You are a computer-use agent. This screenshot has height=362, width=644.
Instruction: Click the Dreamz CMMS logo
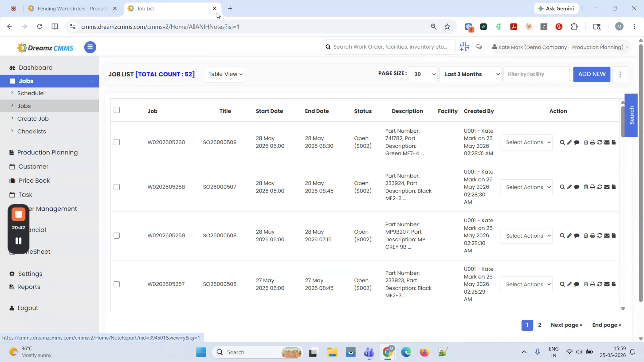pyautogui.click(x=45, y=48)
